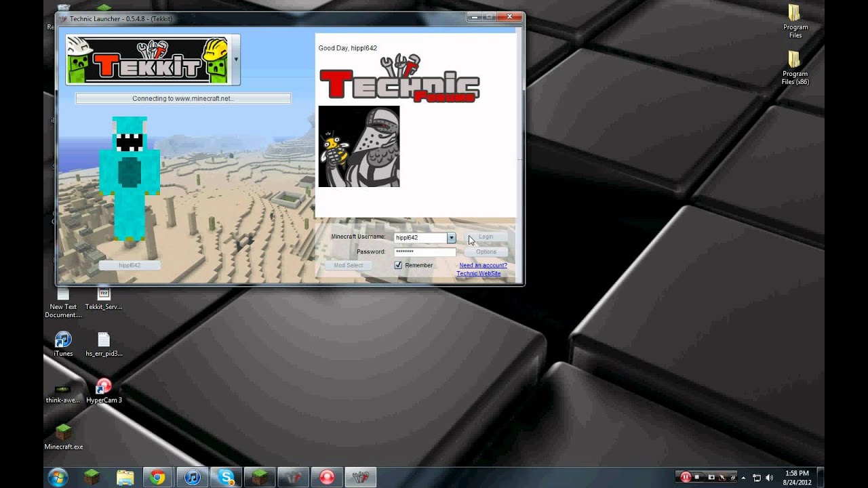
Task: Select hs_err_pid3... file icon
Action: pyautogui.click(x=104, y=344)
